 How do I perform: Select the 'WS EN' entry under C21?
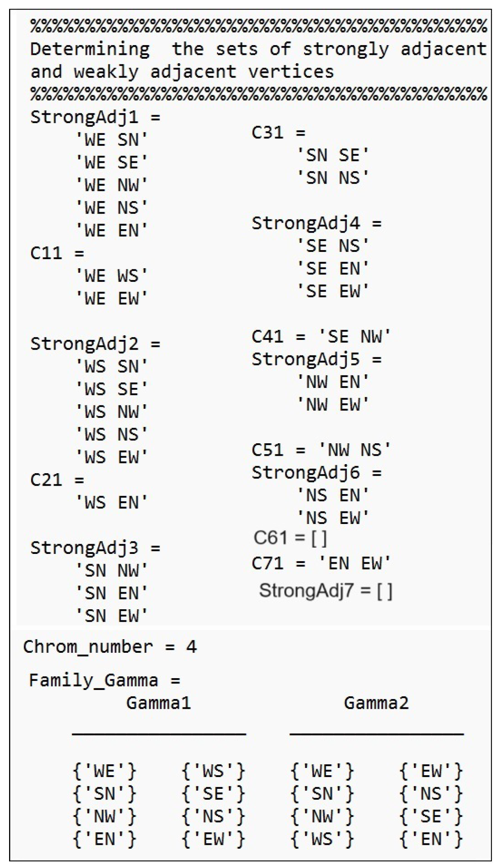(x=111, y=503)
